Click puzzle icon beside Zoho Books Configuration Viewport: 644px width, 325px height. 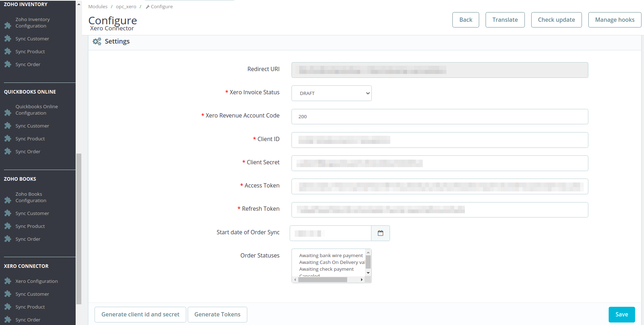pyautogui.click(x=8, y=200)
